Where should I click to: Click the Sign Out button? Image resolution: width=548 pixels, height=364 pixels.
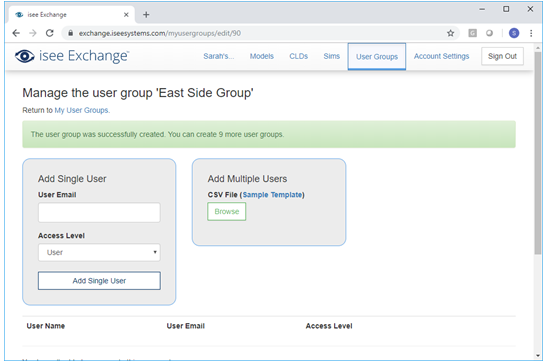tap(502, 56)
